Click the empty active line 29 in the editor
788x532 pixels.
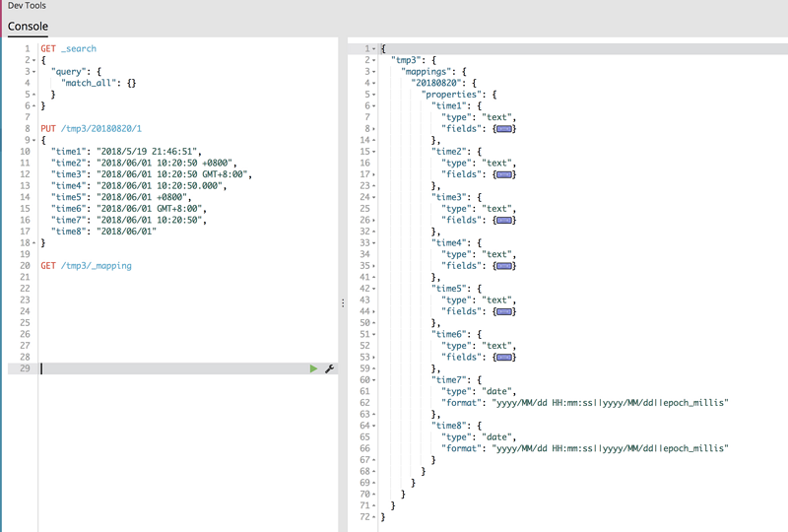click(x=172, y=368)
